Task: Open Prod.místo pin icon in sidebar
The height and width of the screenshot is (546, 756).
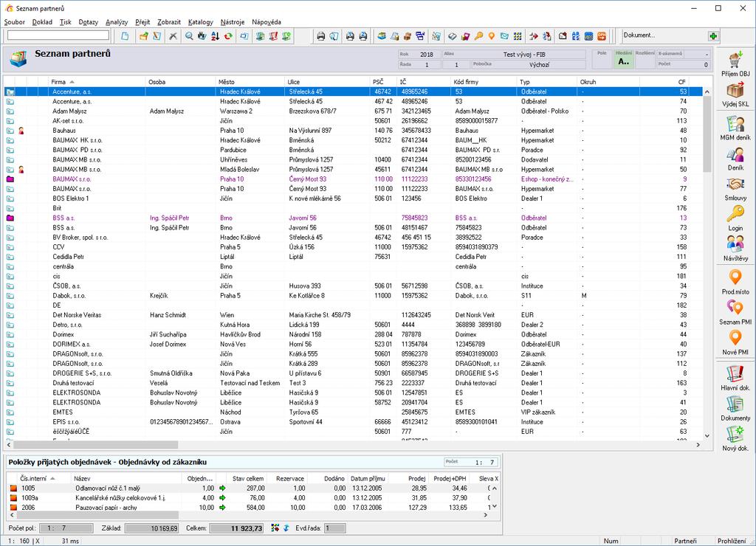Action: click(735, 283)
